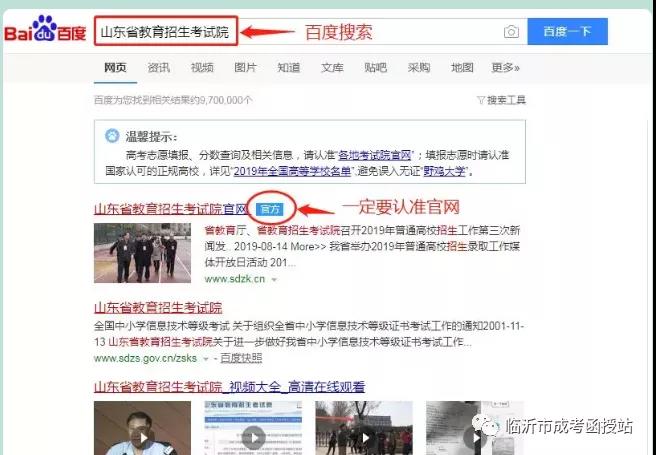Screen dimensions: 656x455
Task: Select the 网页 tab
Action: coord(115,67)
